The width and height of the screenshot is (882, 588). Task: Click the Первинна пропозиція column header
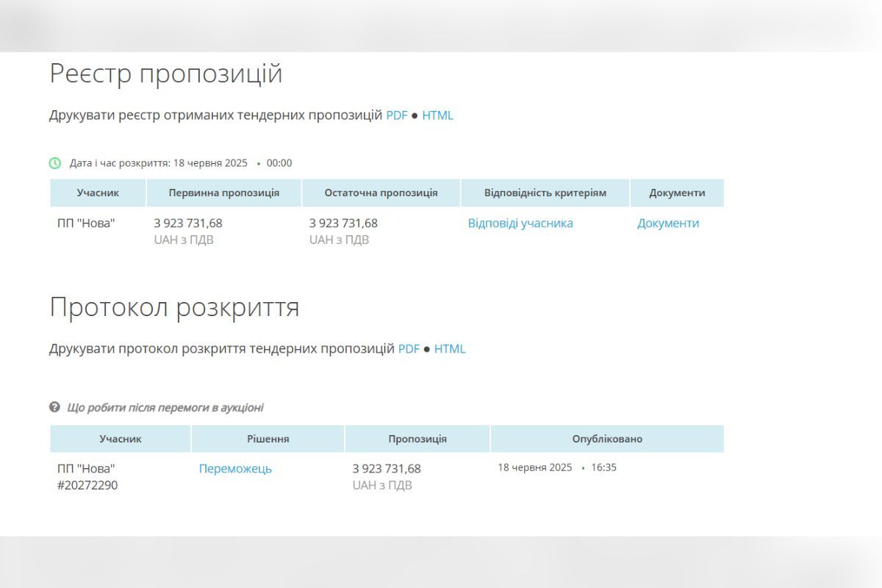click(x=224, y=192)
